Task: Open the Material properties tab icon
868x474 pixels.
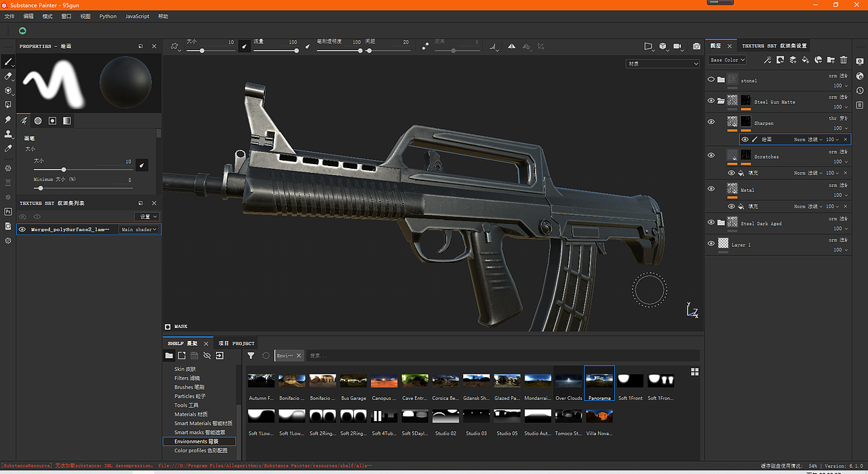Action: pyautogui.click(x=66, y=121)
